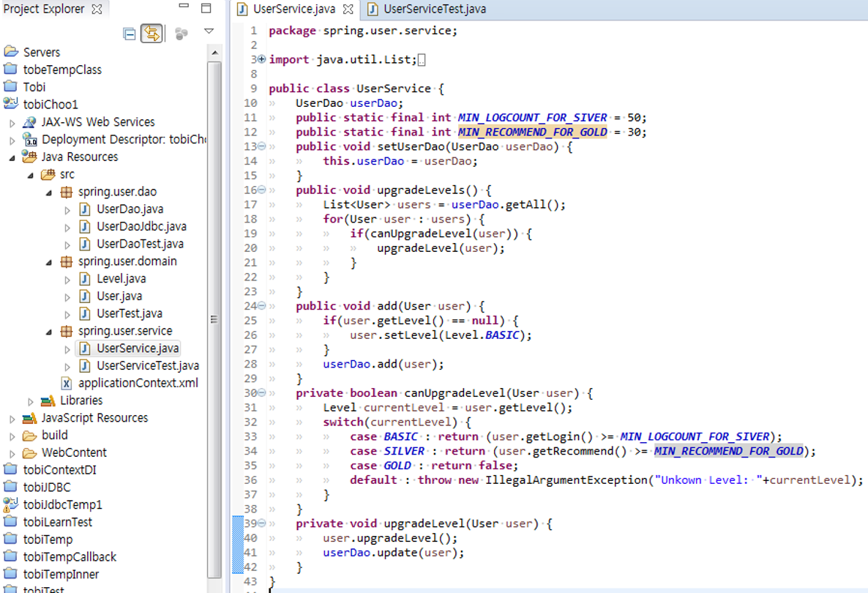Switch to the UserServiceTest.java editor tab

click(427, 9)
